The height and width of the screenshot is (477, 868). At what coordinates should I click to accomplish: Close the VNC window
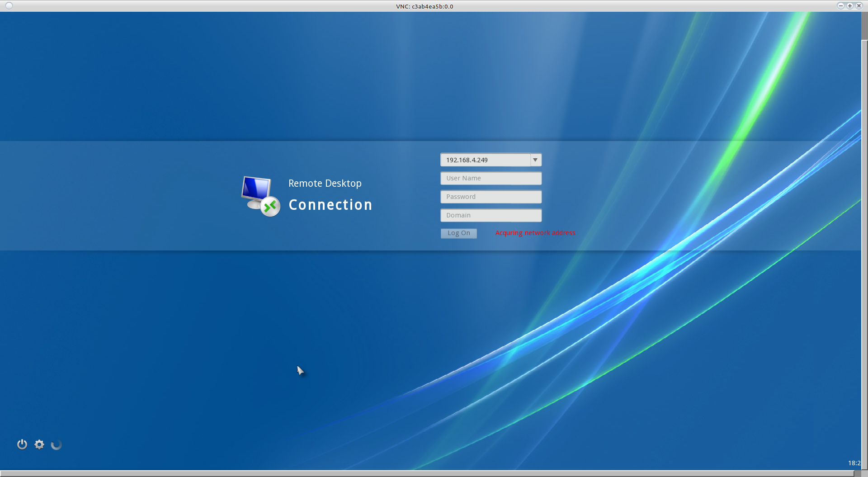tap(859, 6)
